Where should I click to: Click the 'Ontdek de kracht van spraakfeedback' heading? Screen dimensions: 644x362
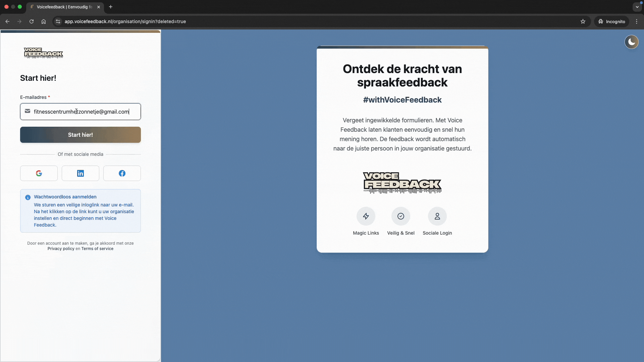[402, 75]
